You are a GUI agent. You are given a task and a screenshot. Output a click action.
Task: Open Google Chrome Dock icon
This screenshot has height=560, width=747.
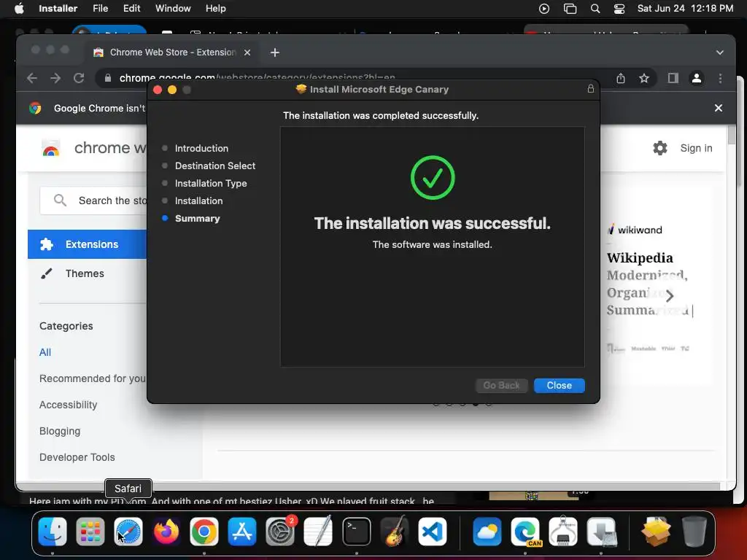tap(204, 531)
